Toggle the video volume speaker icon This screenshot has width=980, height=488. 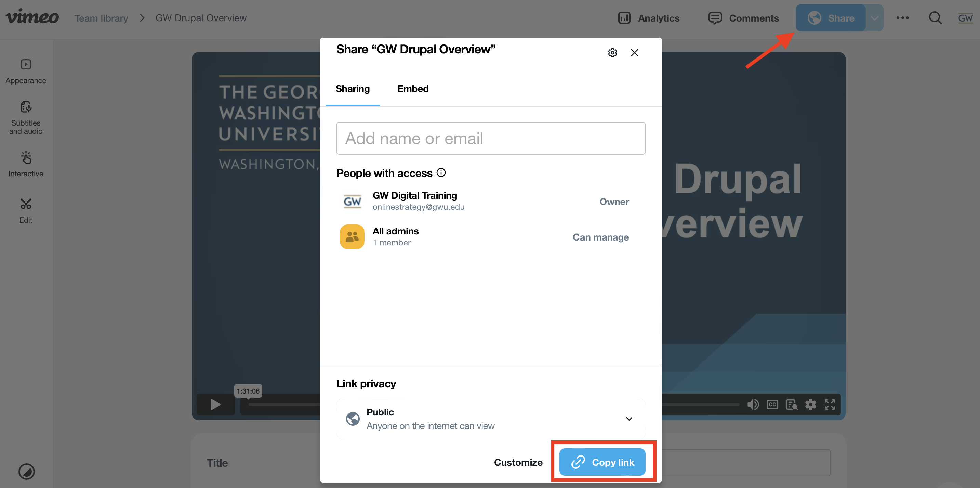(753, 404)
